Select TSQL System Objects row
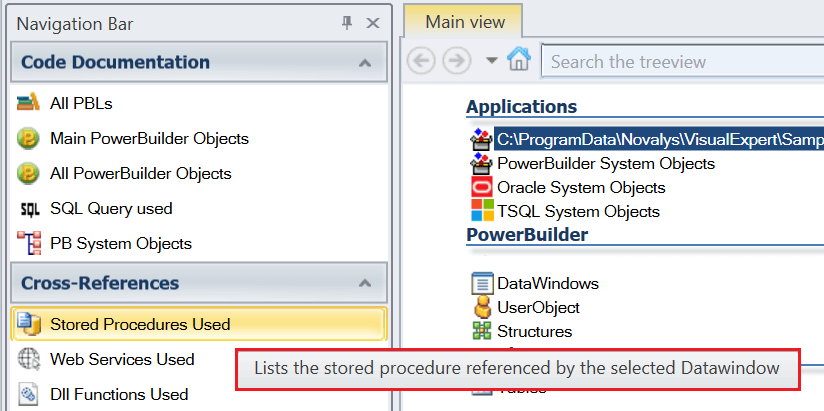 [x=578, y=212]
